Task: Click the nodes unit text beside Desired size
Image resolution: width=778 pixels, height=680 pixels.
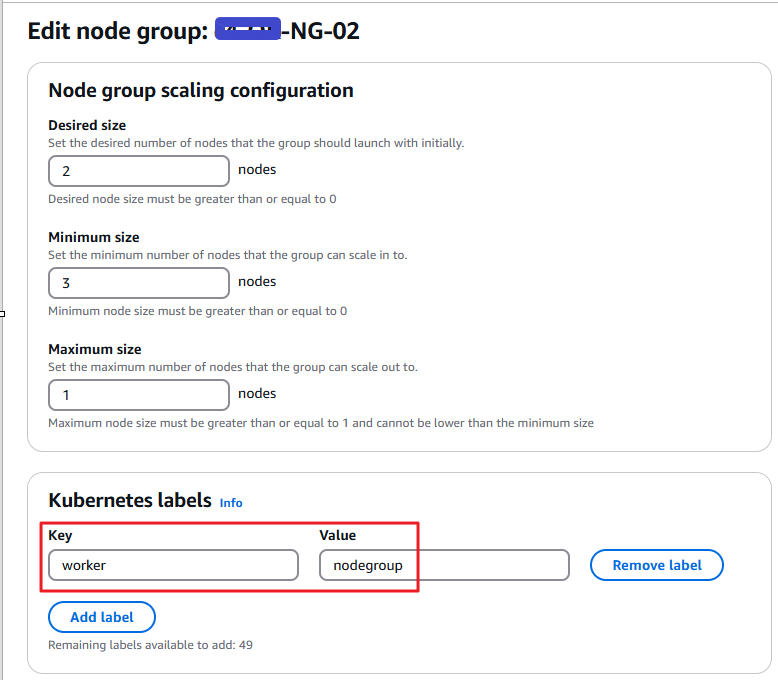Action: 257,170
